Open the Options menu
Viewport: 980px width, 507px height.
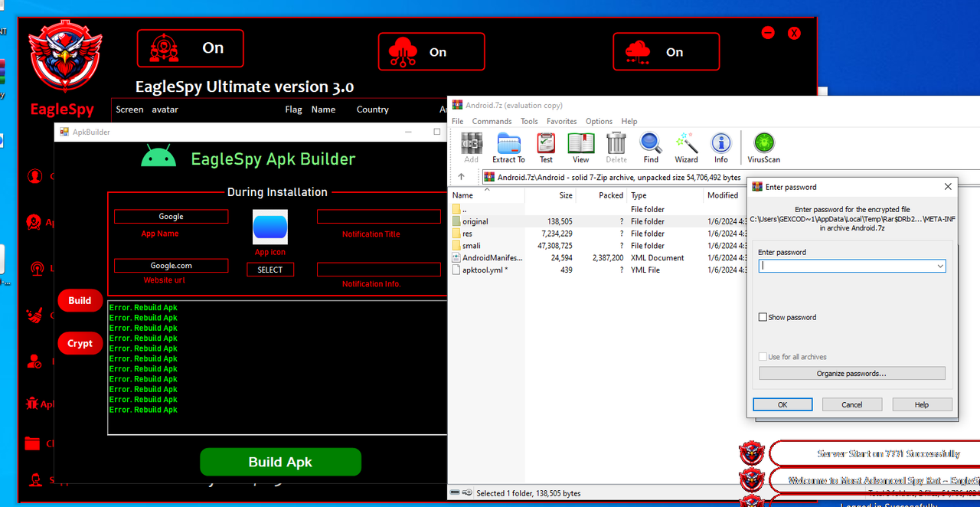[599, 121]
